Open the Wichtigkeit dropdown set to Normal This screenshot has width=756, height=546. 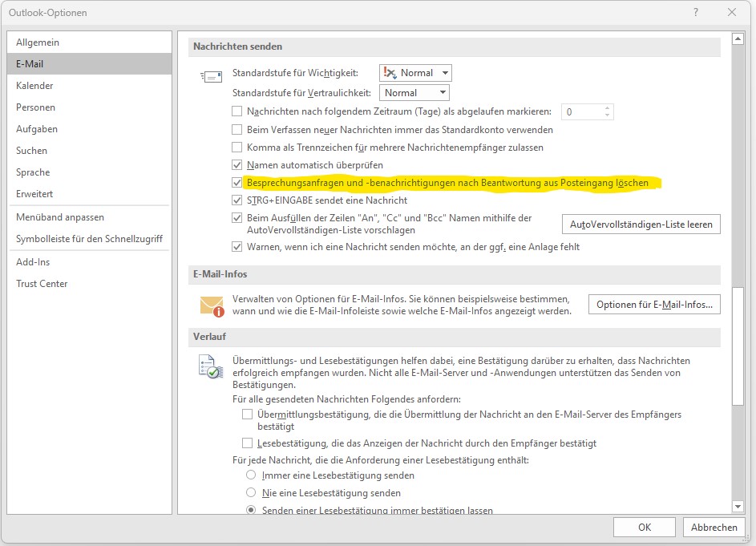(415, 73)
